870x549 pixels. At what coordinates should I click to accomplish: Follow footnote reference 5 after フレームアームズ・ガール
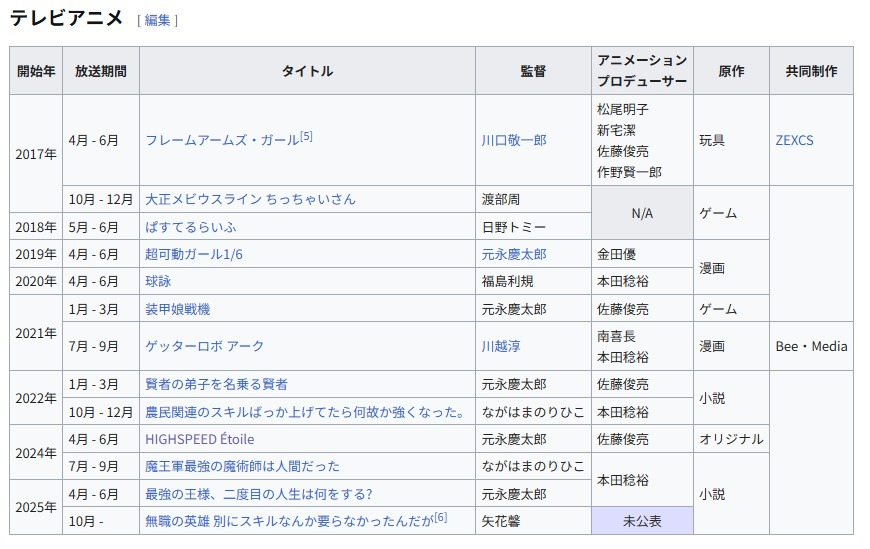(306, 136)
